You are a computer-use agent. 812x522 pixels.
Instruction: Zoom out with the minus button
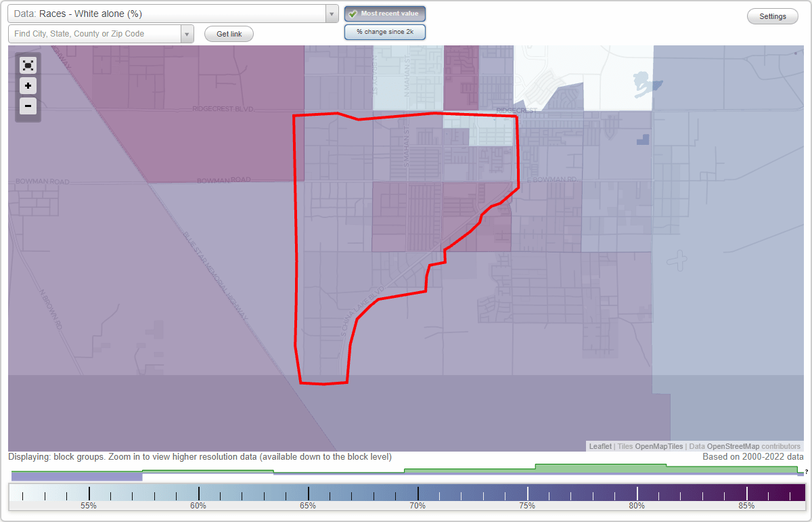click(x=28, y=106)
